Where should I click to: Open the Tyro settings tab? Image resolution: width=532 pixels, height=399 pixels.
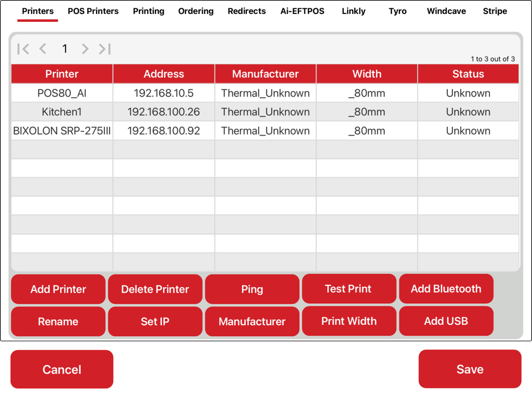pyautogui.click(x=397, y=11)
